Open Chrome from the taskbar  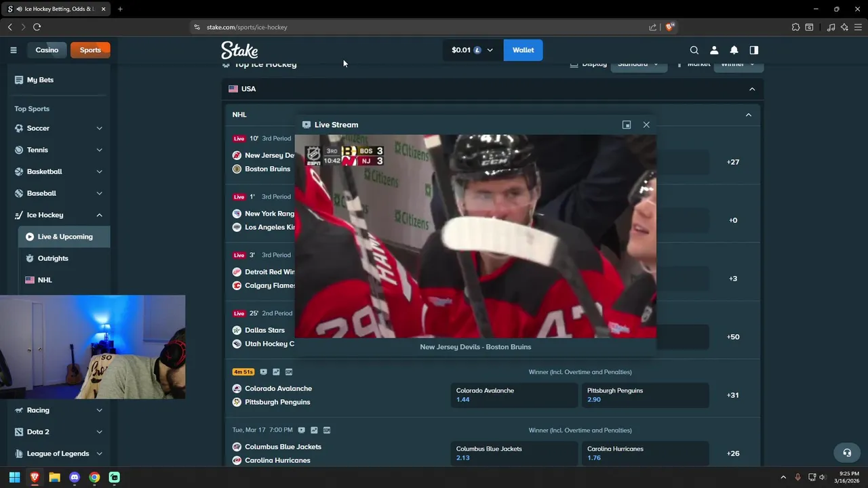[94, 477]
